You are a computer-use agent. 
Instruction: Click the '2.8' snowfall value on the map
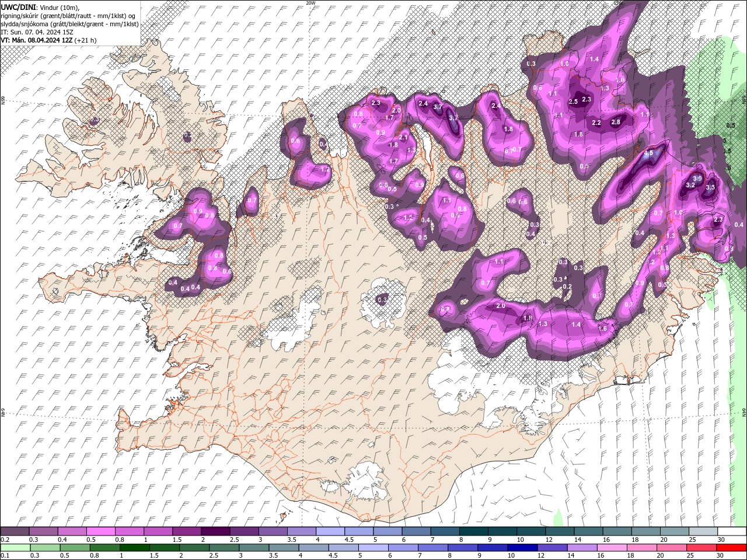coord(616,123)
